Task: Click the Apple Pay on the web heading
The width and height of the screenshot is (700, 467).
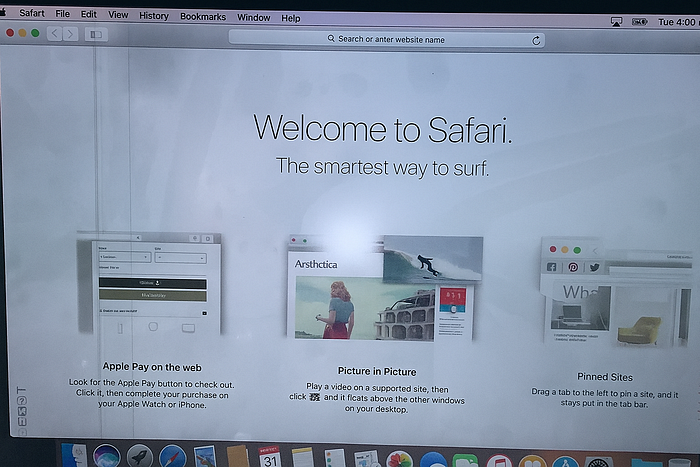Action: coord(152,367)
